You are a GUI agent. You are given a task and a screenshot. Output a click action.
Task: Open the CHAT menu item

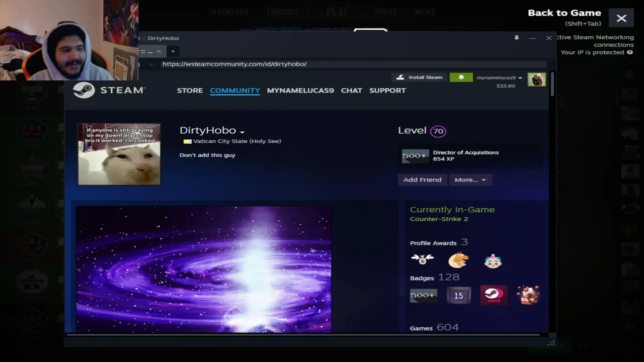pyautogui.click(x=352, y=90)
